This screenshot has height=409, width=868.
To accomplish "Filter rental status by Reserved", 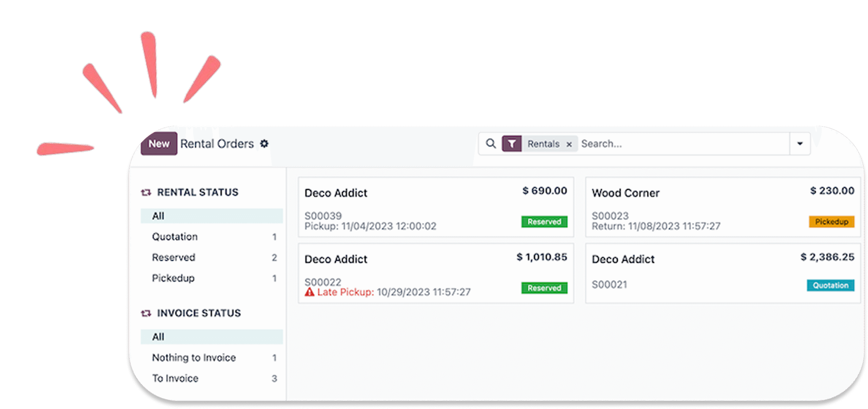I will coord(174,257).
